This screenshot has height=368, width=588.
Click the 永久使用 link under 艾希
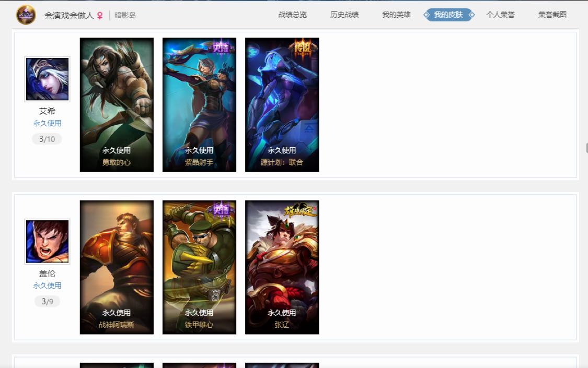click(x=47, y=123)
